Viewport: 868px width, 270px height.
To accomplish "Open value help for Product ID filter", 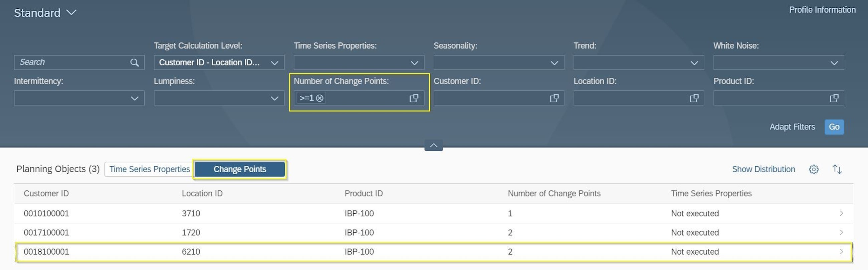I will point(834,98).
